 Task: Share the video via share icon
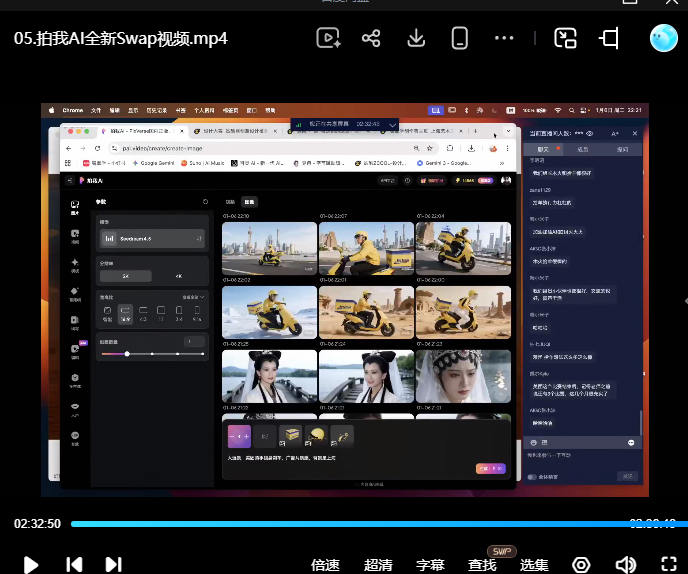click(371, 38)
